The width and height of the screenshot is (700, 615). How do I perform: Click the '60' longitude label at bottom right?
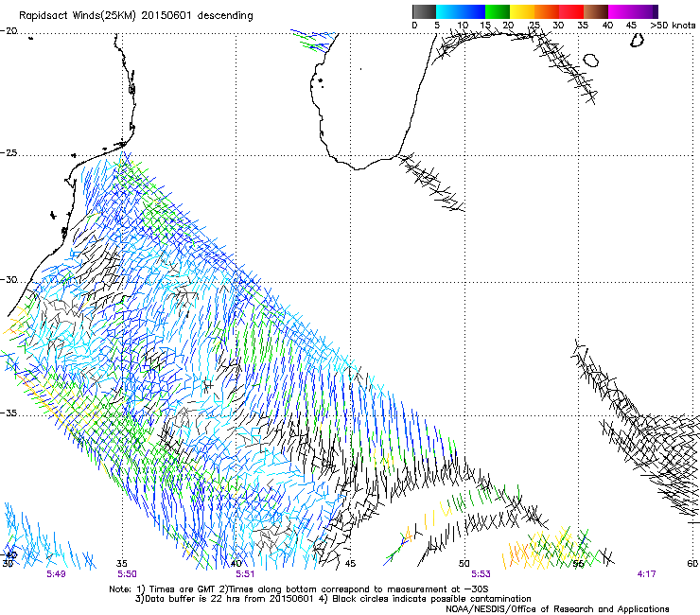tap(692, 563)
